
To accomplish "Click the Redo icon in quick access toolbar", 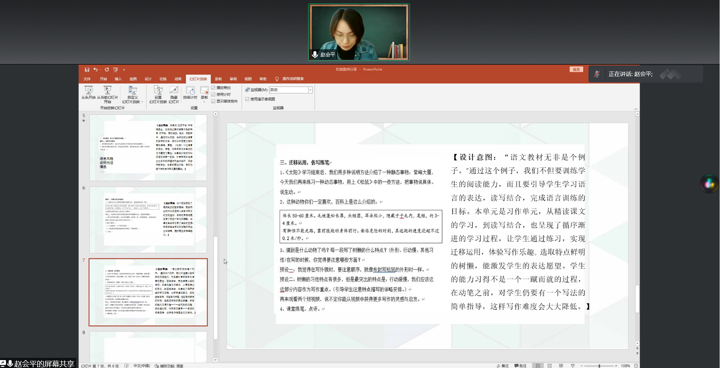I will click(x=107, y=70).
